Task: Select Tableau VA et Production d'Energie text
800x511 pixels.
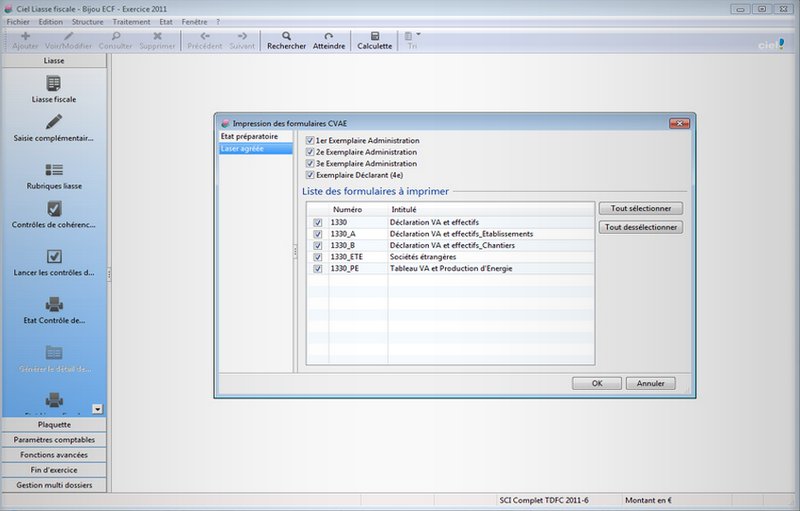Action: (x=451, y=269)
